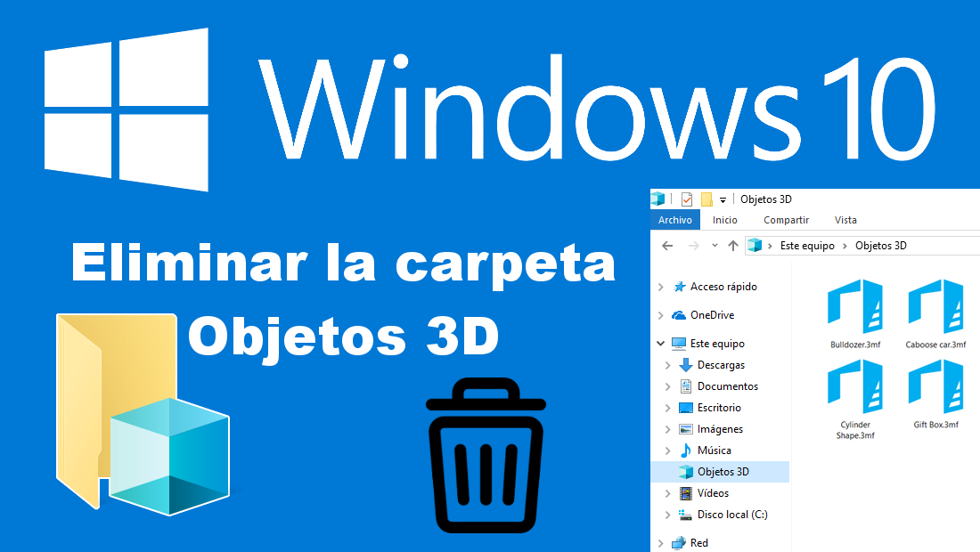Click the Objetos 3D cube icon in tree
This screenshot has width=980, height=552.
(686, 472)
